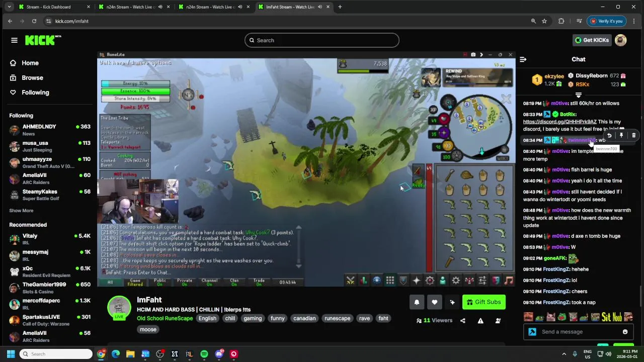Open the browser tab search dropdown

point(8,7)
